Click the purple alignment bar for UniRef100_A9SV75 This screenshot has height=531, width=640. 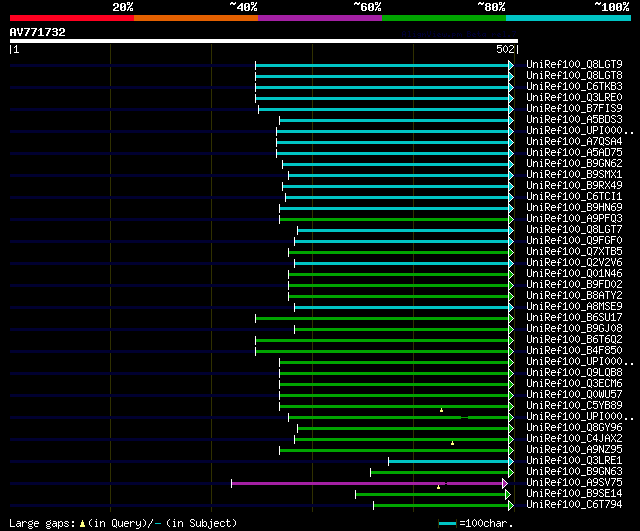367,483
